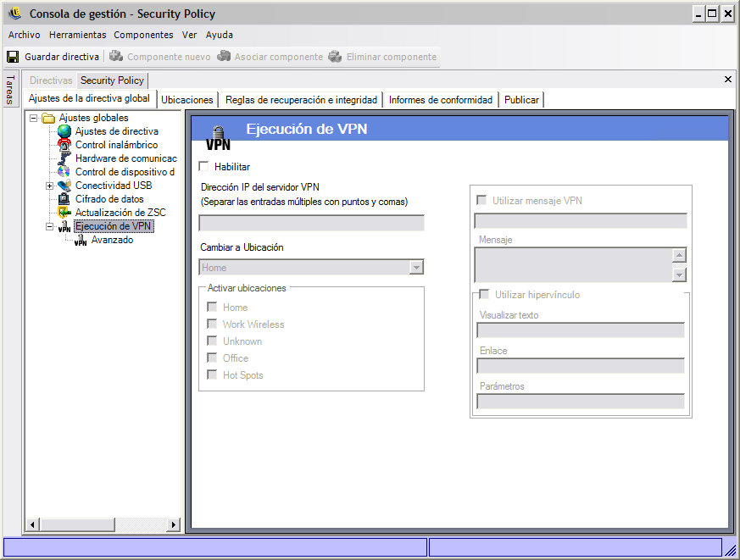
Task: Click the globe icon for Ajustes de directiva
Action: (64, 131)
